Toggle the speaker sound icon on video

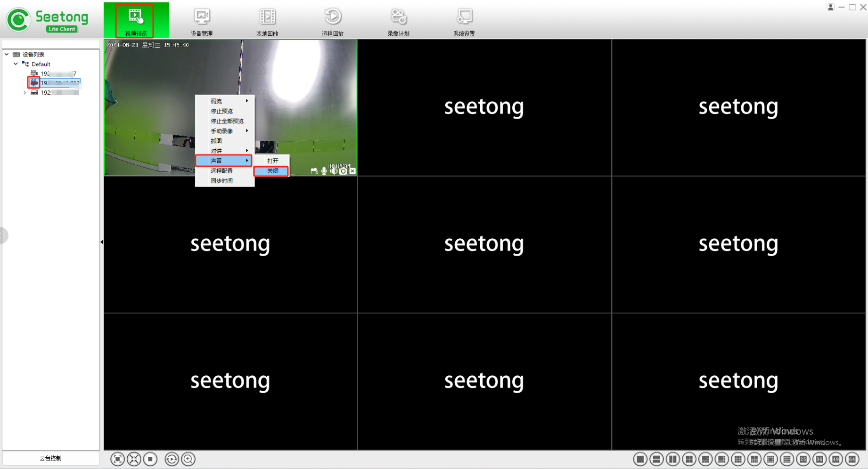334,171
